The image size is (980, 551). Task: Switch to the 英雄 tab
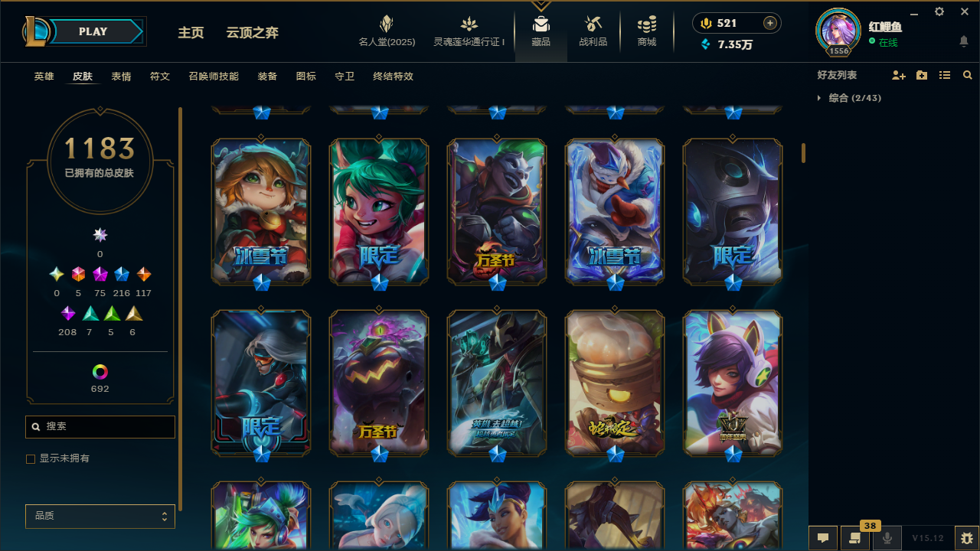[44, 77]
